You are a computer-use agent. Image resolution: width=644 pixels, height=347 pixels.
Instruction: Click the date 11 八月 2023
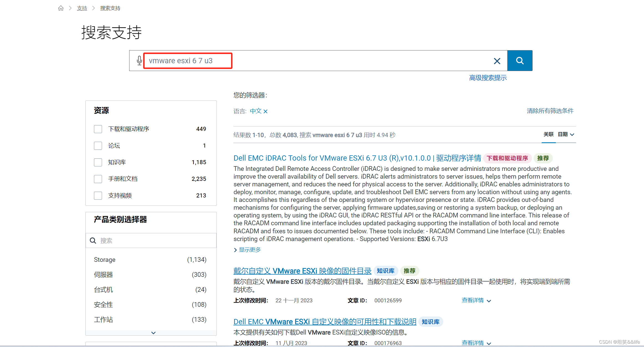291,343
